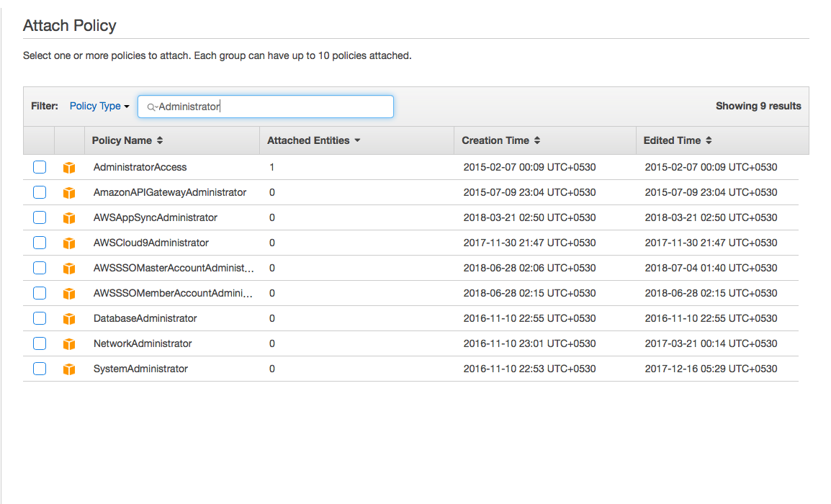The width and height of the screenshot is (831, 504).
Task: Click the SystemAdministrator policy box icon
Action: pyautogui.click(x=69, y=369)
